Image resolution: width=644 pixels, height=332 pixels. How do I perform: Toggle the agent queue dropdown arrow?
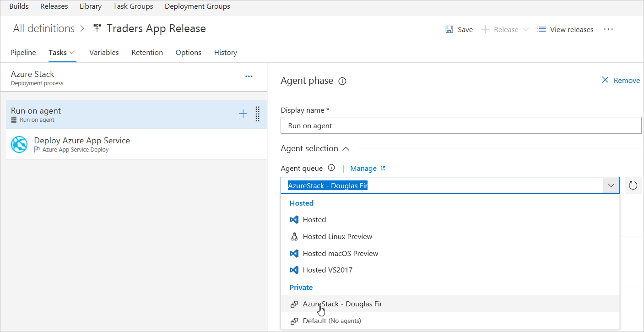click(x=611, y=185)
